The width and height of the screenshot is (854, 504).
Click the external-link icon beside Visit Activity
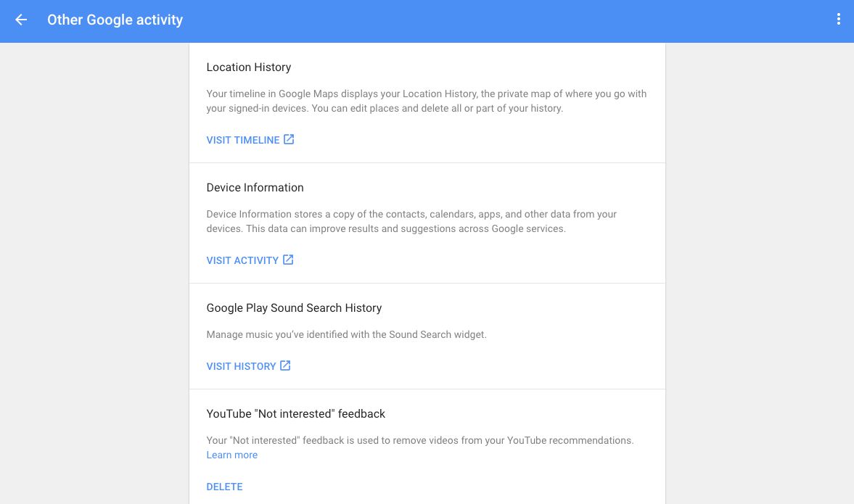click(x=288, y=260)
